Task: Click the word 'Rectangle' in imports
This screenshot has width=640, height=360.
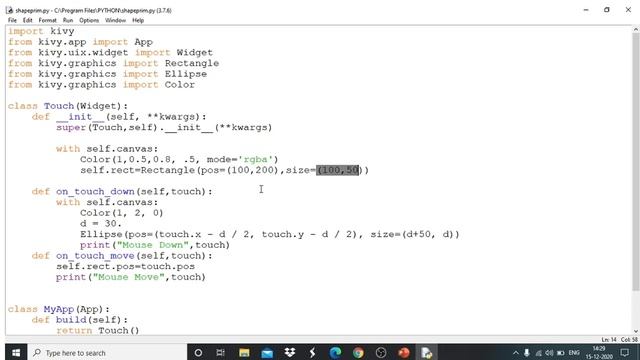Action: point(192,63)
